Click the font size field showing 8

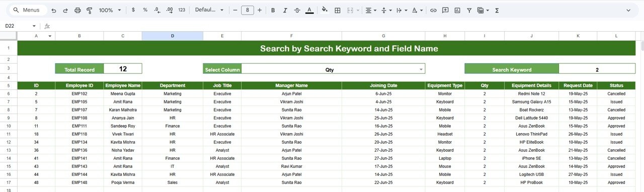248,10
